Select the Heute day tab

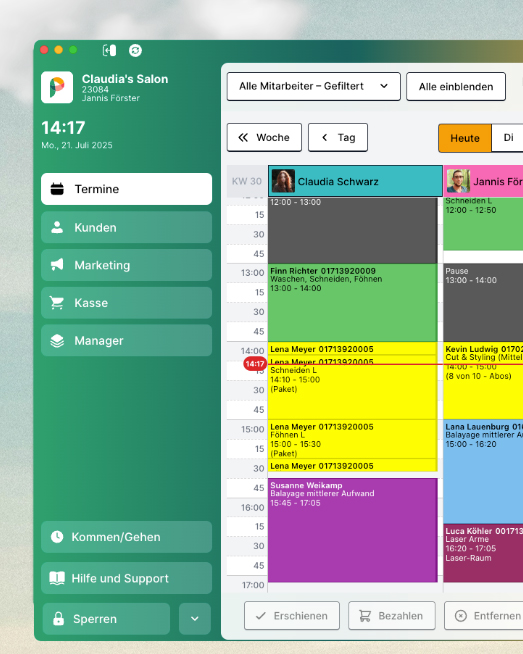tap(465, 138)
